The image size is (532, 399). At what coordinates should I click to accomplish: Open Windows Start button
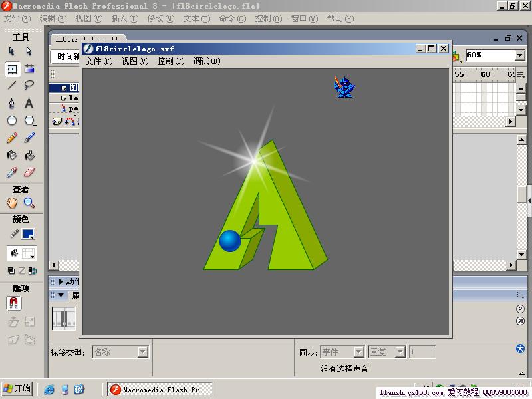coord(17,388)
